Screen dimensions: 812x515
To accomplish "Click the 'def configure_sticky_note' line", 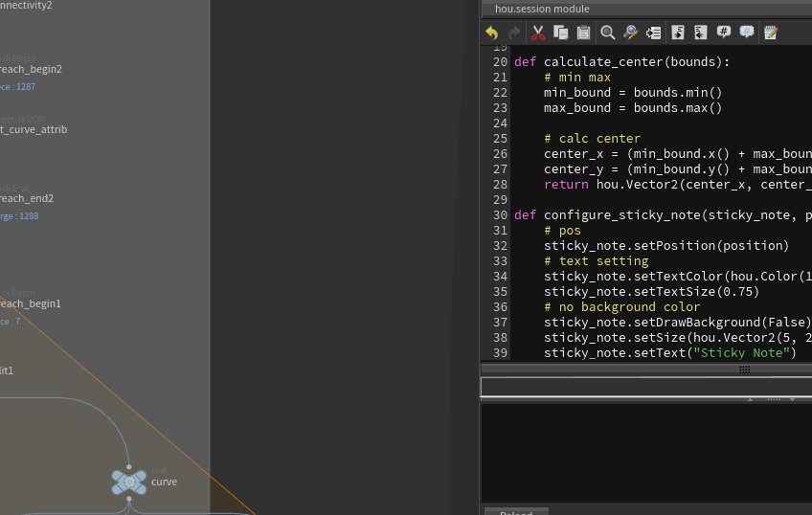I will coord(663,214).
